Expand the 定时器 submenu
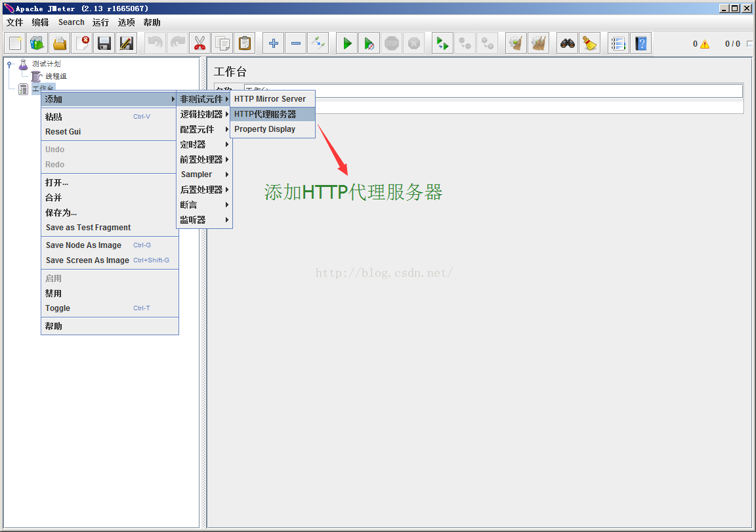This screenshot has height=532, width=756. tap(204, 144)
